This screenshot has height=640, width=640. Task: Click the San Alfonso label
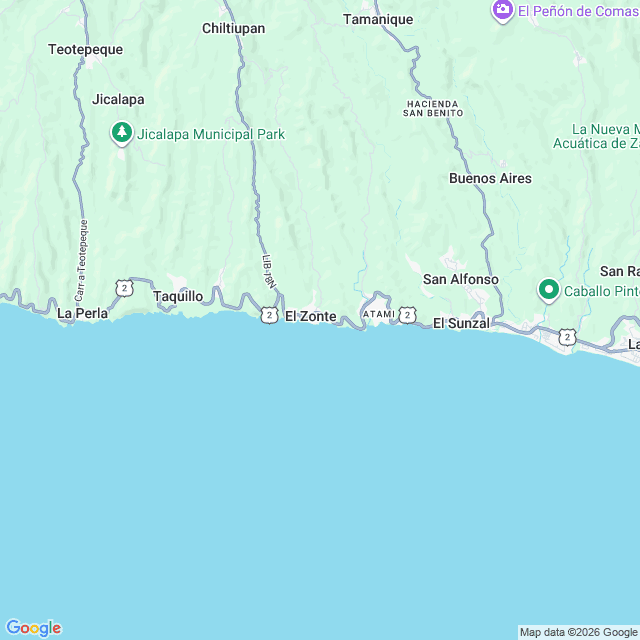pos(460,280)
